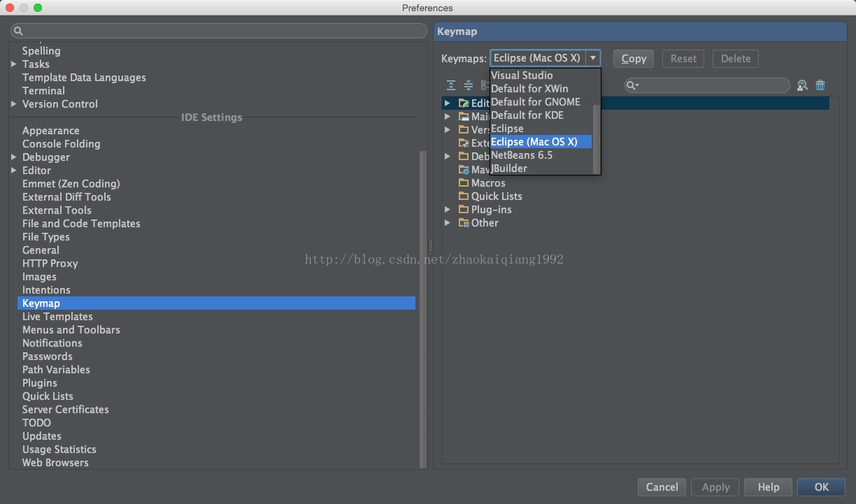Screen dimensions: 856x504
Task: Click the Macros folder icon
Action: tap(464, 183)
